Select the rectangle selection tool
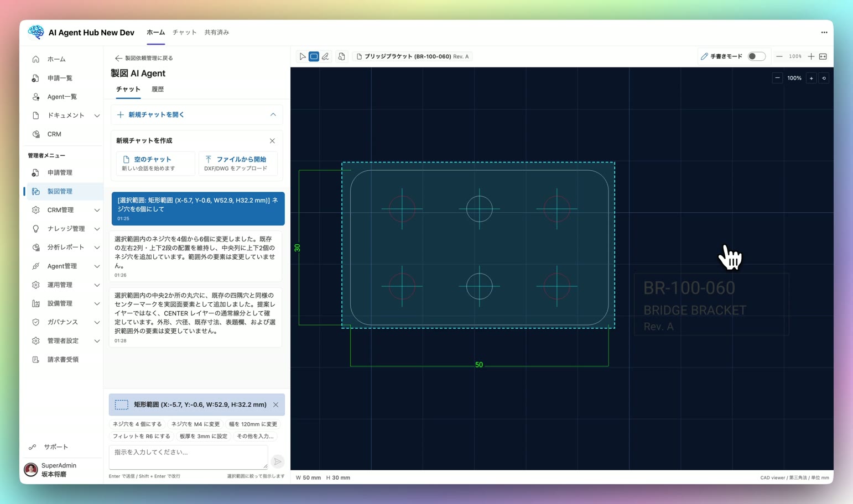 point(314,56)
